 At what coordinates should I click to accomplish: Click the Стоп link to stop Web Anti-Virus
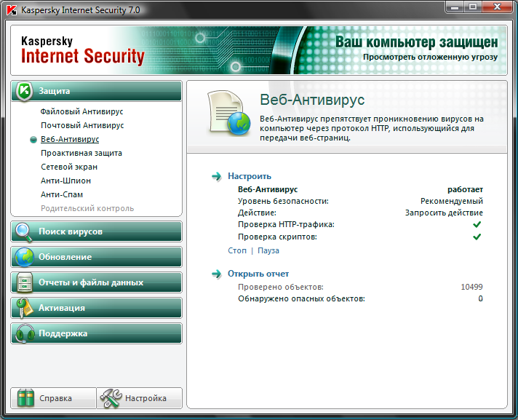[237, 250]
